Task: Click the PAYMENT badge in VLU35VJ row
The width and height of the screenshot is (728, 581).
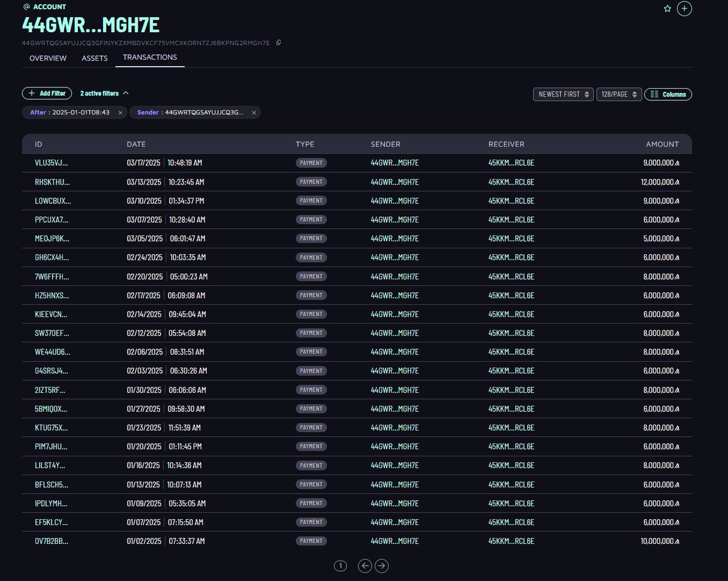Action: tap(311, 163)
